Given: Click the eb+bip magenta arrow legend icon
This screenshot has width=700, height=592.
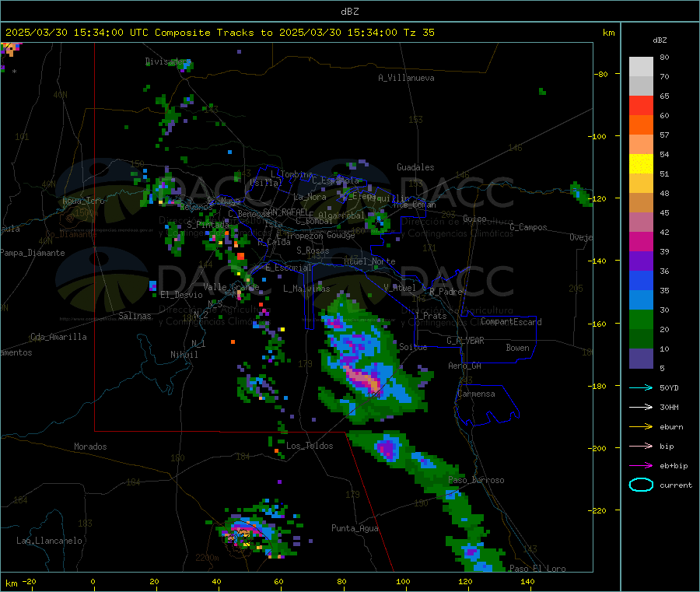Looking at the screenshot, I should [x=641, y=465].
